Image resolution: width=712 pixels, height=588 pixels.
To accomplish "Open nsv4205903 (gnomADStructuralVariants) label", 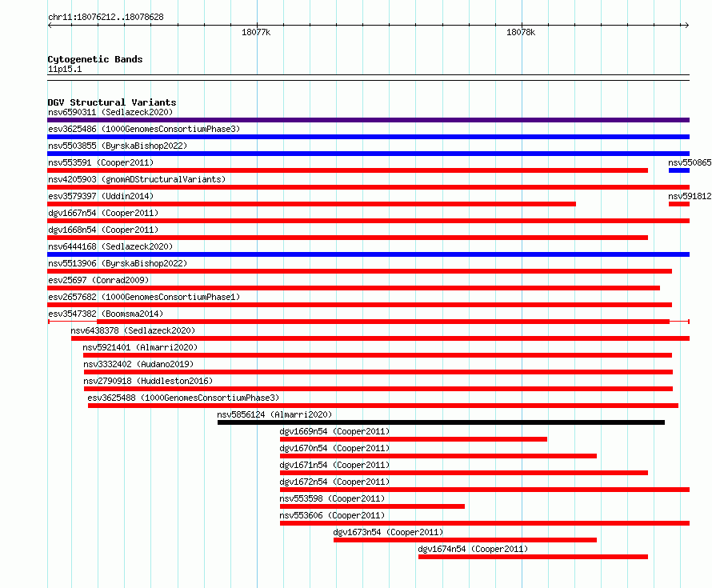I will click(137, 179).
